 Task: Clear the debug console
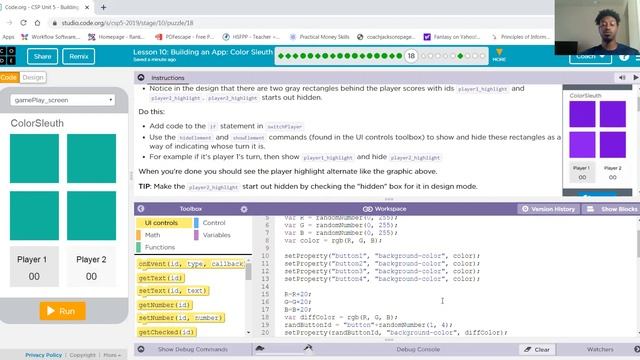pos(537,349)
